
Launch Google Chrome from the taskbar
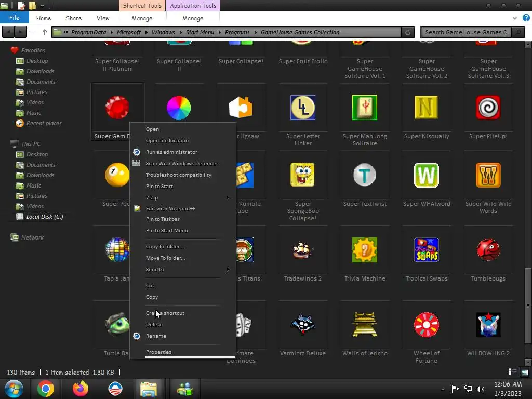tap(46, 389)
